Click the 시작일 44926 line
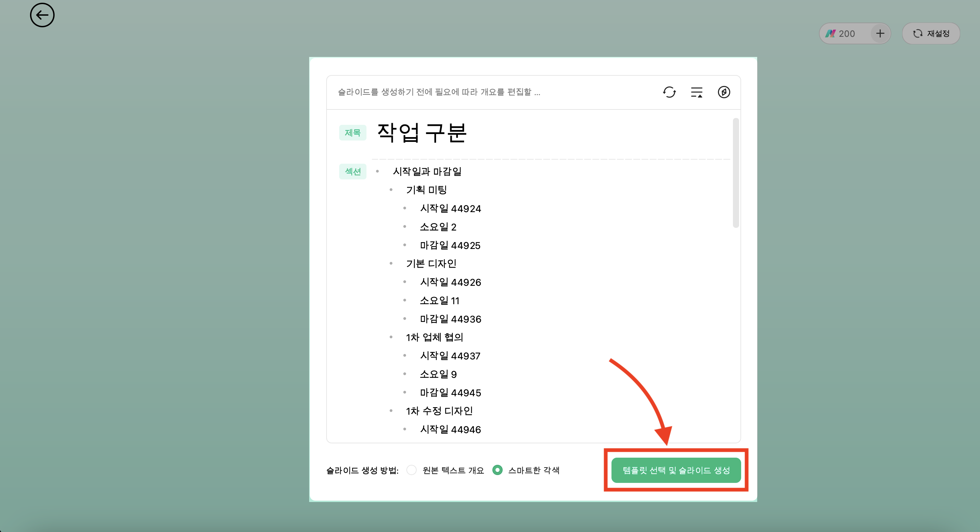This screenshot has width=980, height=532. (450, 282)
